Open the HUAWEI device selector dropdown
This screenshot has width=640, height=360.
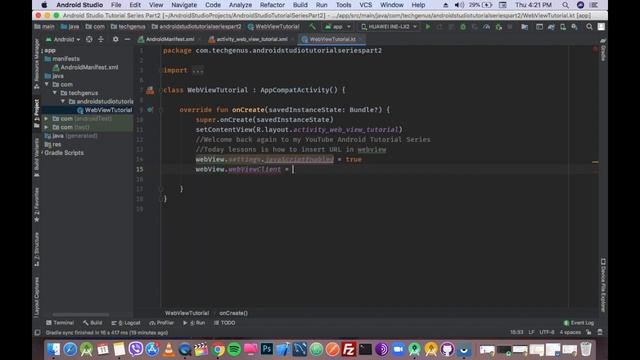[389, 27]
